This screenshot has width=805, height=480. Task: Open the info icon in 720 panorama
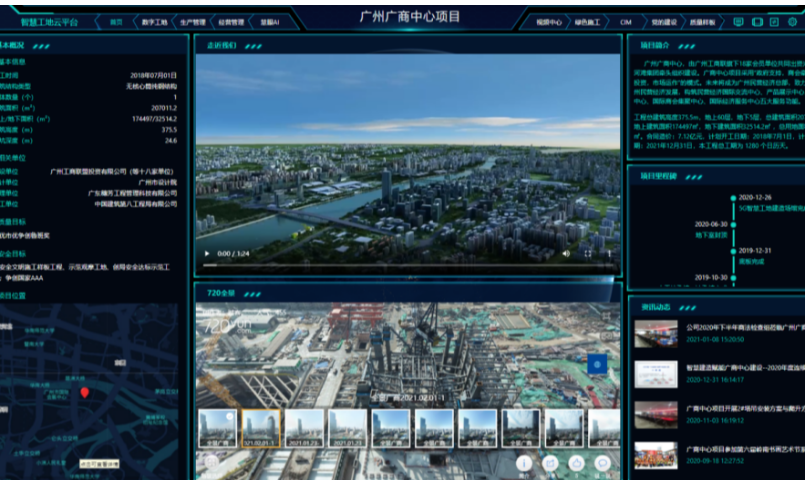coord(524,463)
